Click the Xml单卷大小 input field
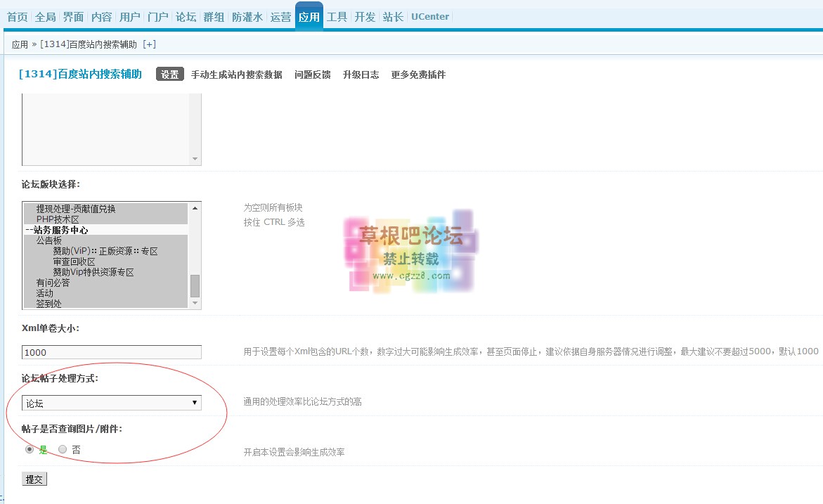This screenshot has height=504, width=823. [x=110, y=351]
